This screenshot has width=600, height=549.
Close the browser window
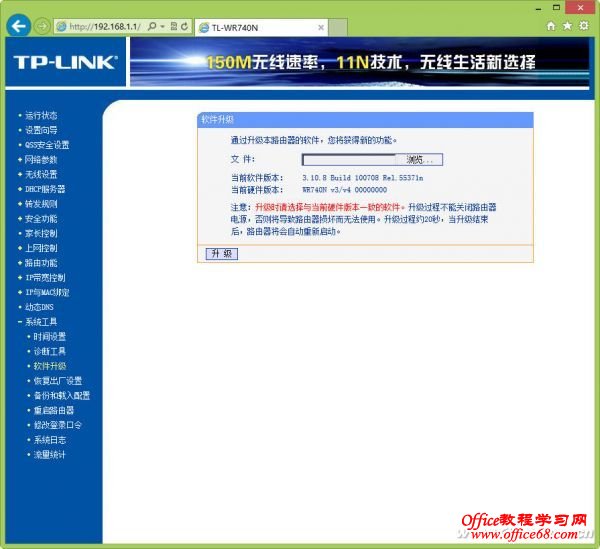click(x=580, y=7)
